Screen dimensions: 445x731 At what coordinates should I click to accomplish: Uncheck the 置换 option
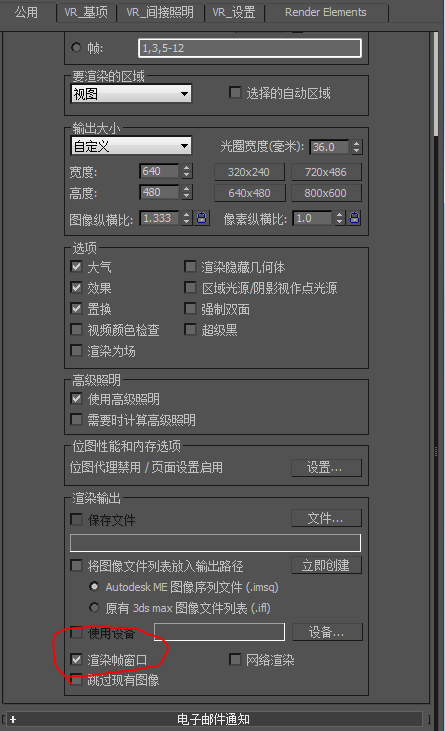click(x=76, y=308)
